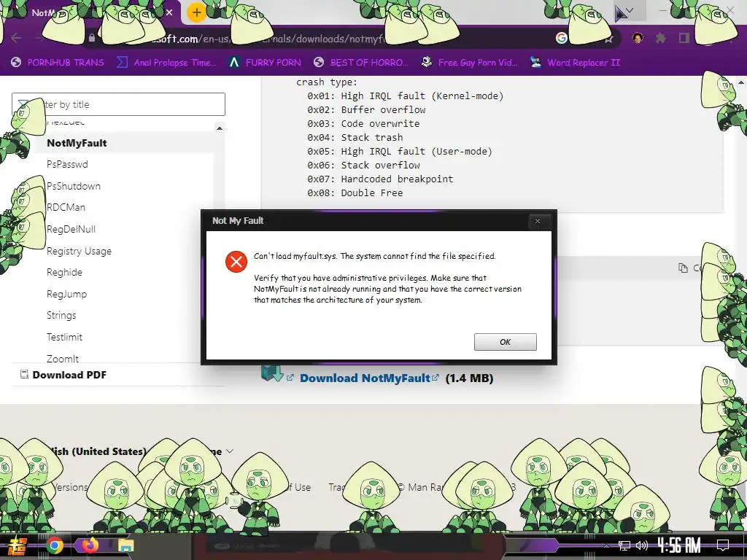
Task: Click the Download PDF button
Action: tap(63, 375)
